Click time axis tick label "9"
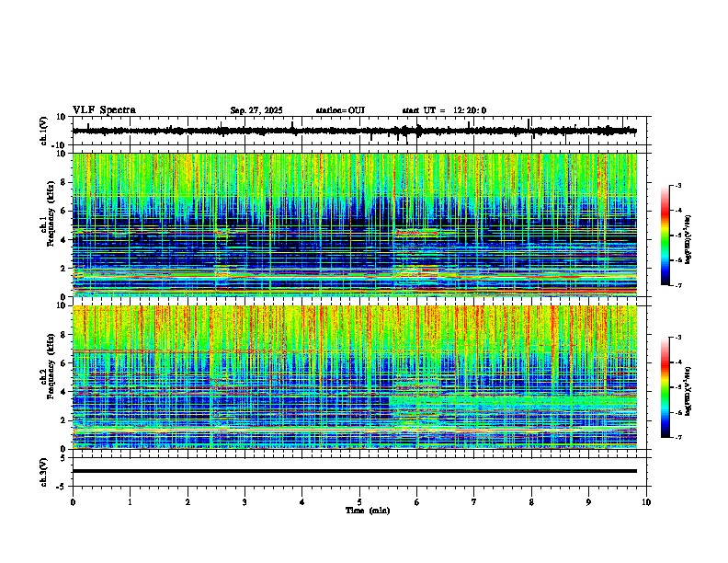This screenshot has height=563, width=728. (588, 502)
